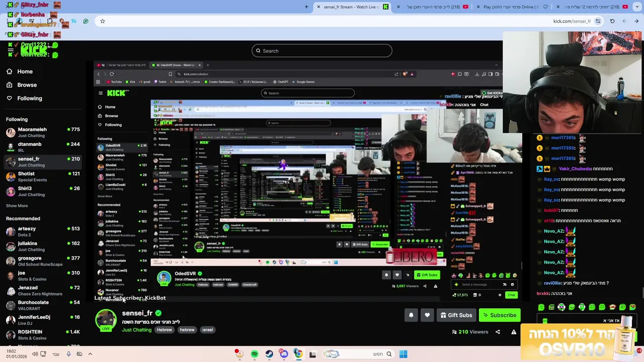Image resolution: width=644 pixels, height=362 pixels.
Task: Open arteezy Dota 2 recommended channel
Action: (x=43, y=231)
